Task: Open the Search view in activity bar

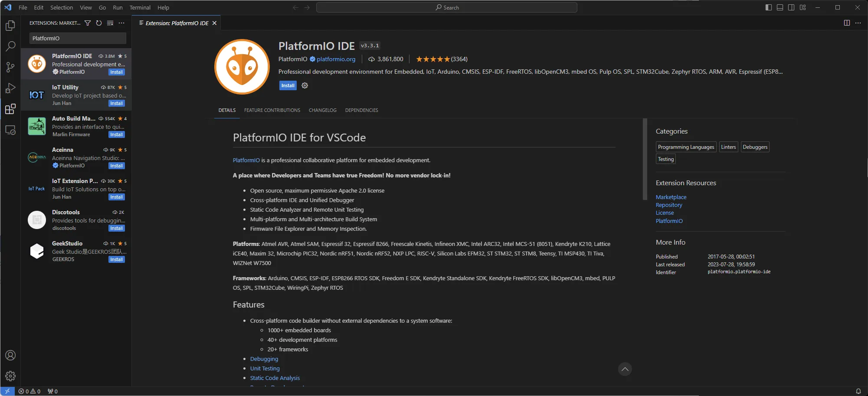Action: point(10,46)
